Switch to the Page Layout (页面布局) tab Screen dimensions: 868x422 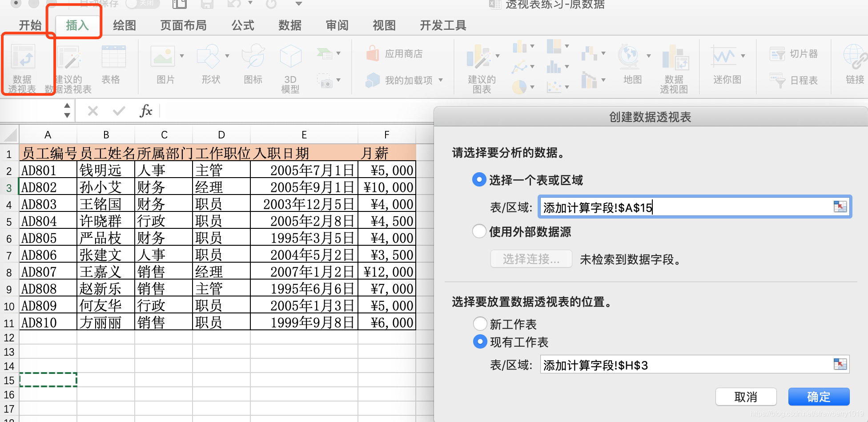[184, 25]
